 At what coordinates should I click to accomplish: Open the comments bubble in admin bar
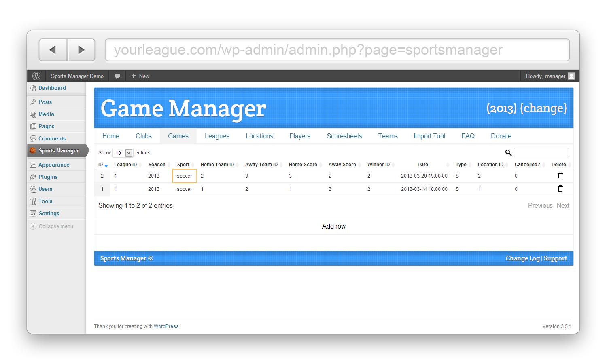117,76
